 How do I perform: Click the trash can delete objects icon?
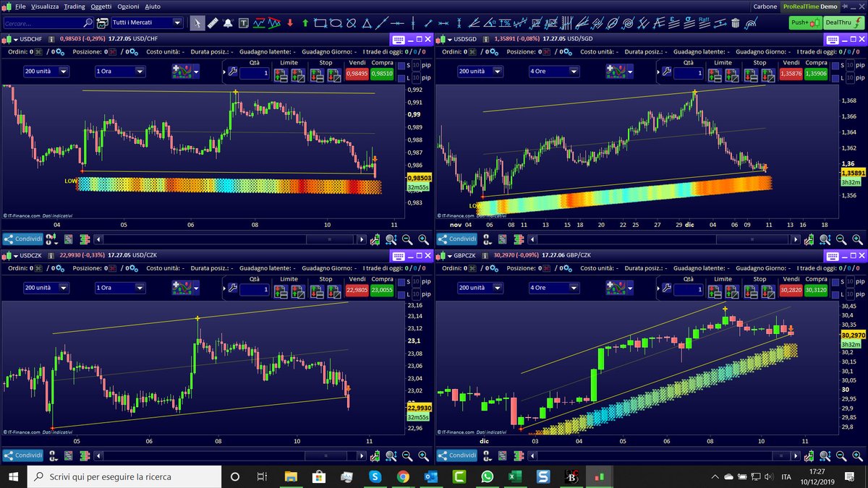[735, 23]
